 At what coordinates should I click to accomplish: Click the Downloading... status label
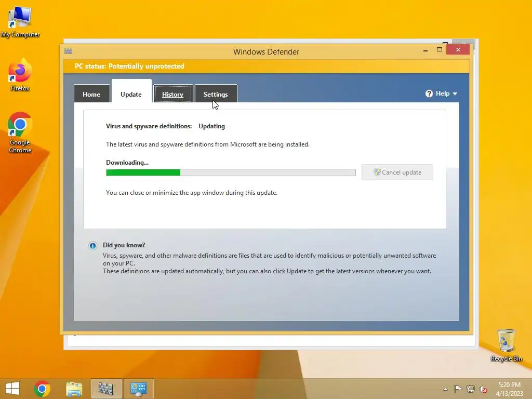(127, 163)
